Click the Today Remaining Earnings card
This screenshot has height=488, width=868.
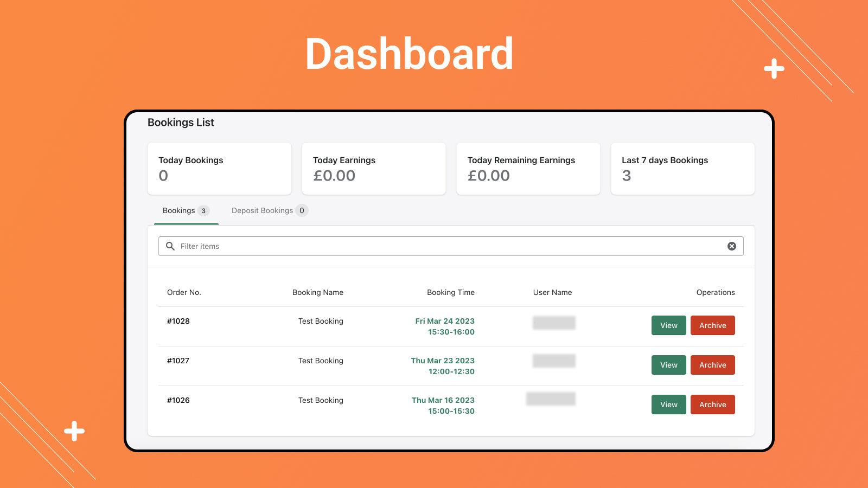tap(528, 168)
